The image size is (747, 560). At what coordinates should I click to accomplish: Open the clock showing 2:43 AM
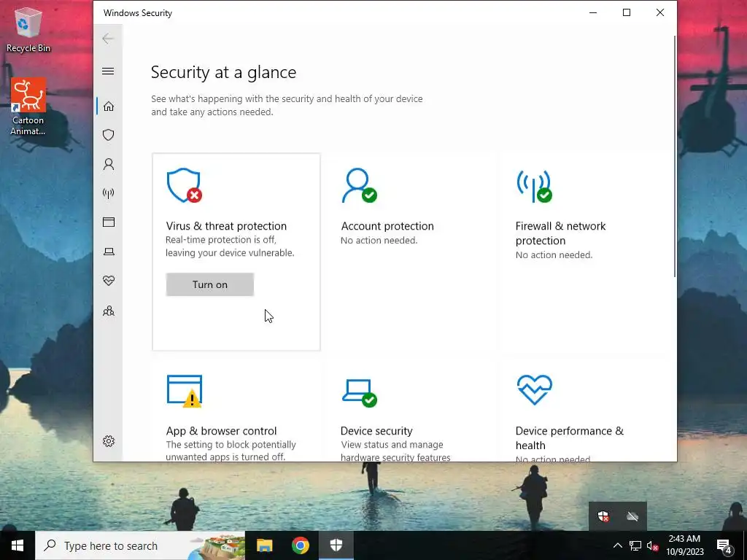click(684, 545)
